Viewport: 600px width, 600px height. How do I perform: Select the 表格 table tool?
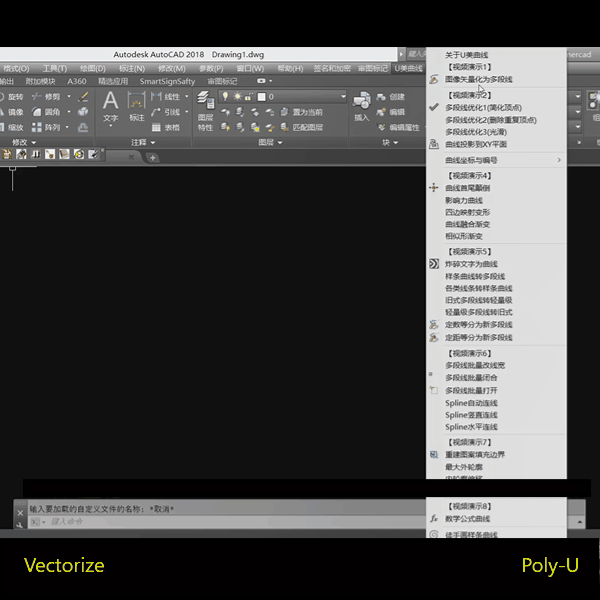(x=166, y=127)
